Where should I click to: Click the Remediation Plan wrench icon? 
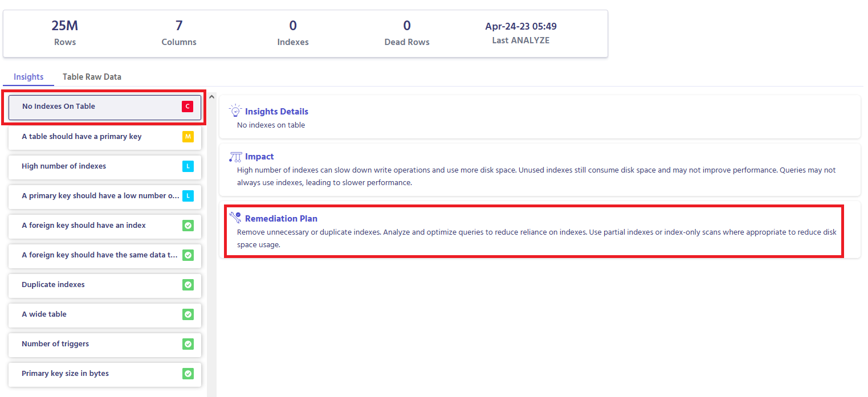[235, 218]
